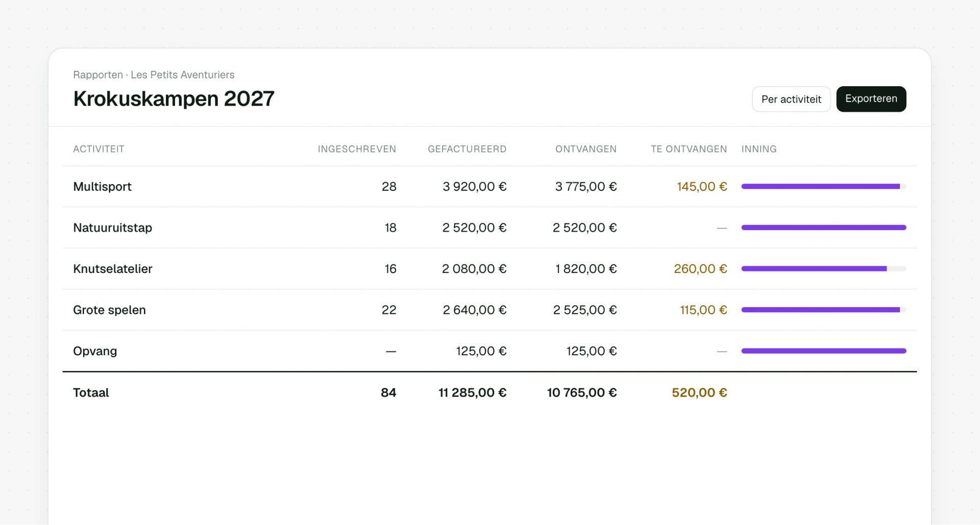Screen dimensions: 980x525
Task: Click the TE ONTVANGEN column header
Action: coord(689,149)
